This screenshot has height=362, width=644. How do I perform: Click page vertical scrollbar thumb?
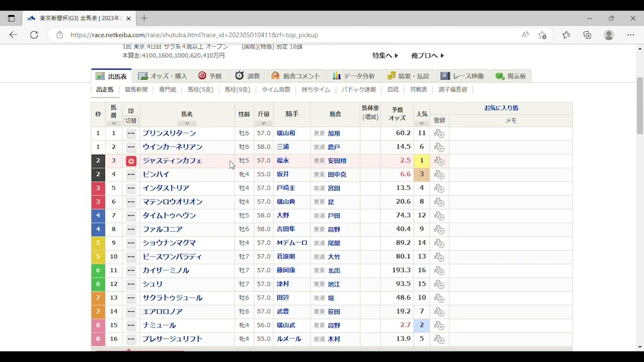point(640,106)
